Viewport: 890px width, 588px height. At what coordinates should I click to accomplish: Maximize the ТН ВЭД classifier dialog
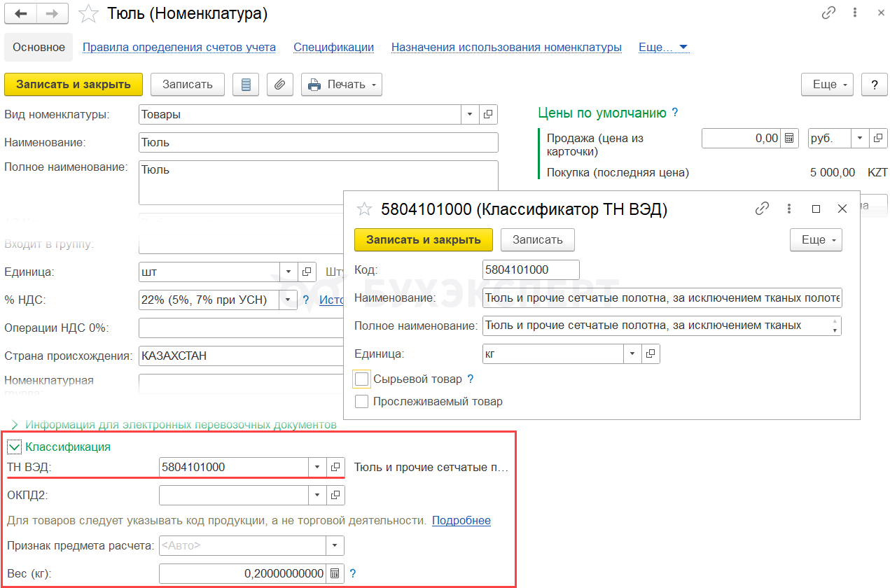pyautogui.click(x=816, y=209)
